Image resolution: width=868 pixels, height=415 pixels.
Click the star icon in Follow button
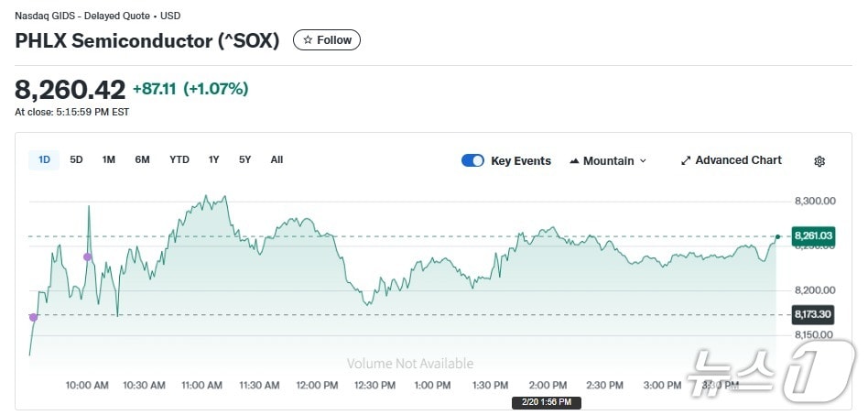click(308, 40)
